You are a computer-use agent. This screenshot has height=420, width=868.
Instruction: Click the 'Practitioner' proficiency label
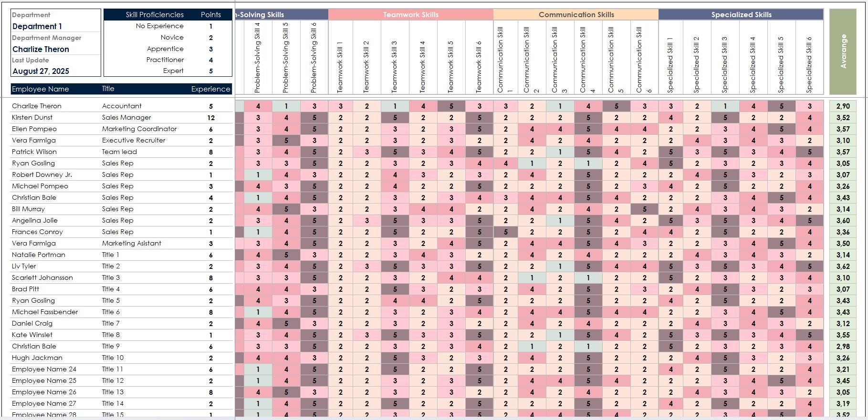[x=165, y=60]
